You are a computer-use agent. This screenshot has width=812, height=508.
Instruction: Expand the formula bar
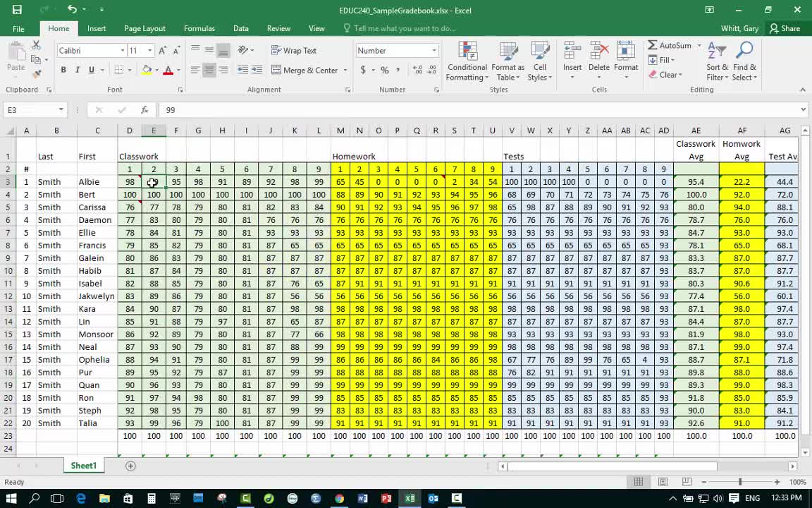[x=804, y=110]
